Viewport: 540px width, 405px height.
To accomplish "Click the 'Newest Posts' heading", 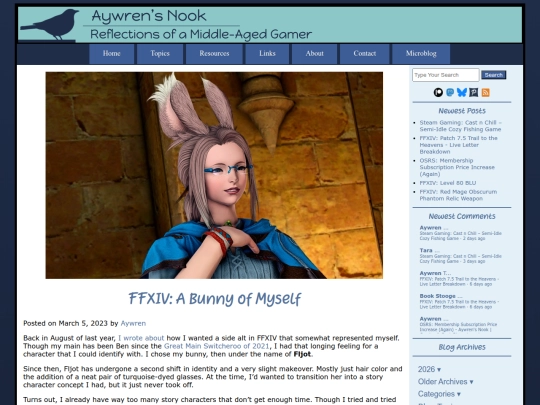I will click(462, 111).
